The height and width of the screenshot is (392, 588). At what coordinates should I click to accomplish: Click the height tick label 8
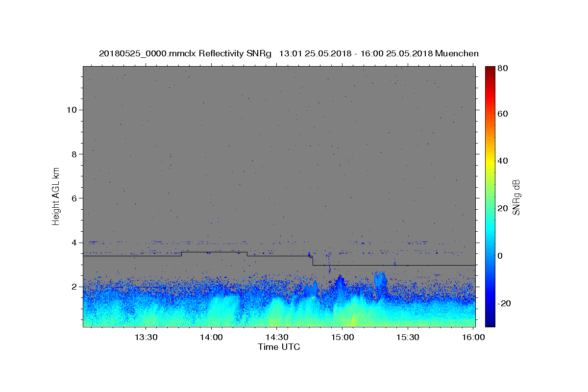[74, 154]
